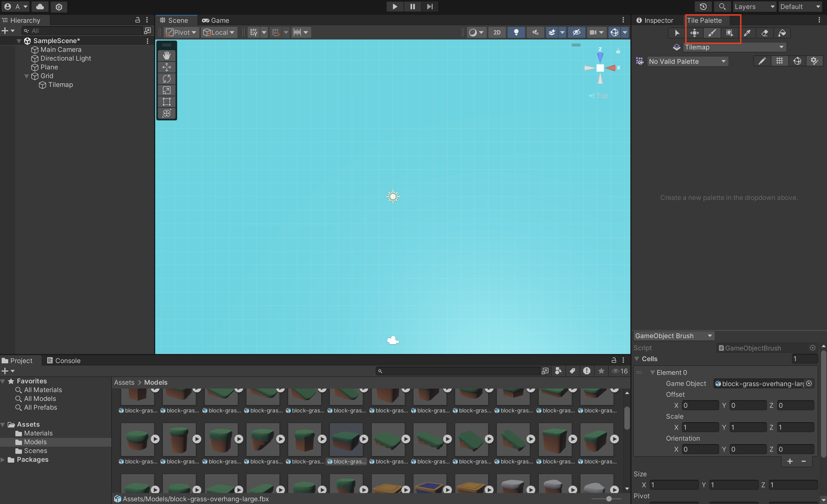This screenshot has height=504, width=827.
Task: Open the GameObject Brush dropdown
Action: point(673,336)
